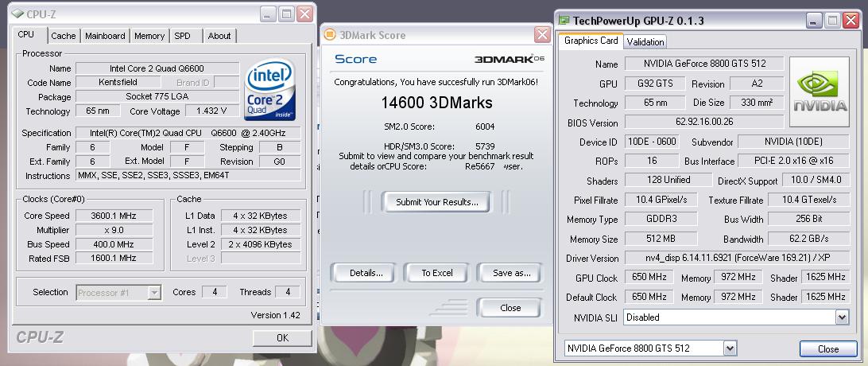Image resolution: width=868 pixels, height=366 pixels.
Task: Minimize the GPU-Z window
Action: [x=814, y=21]
